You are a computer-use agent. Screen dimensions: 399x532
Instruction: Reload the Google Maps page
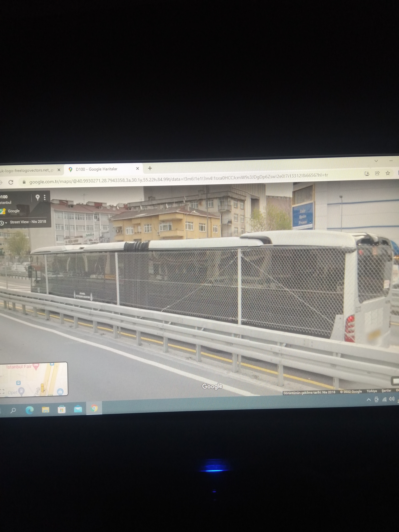[11, 182]
